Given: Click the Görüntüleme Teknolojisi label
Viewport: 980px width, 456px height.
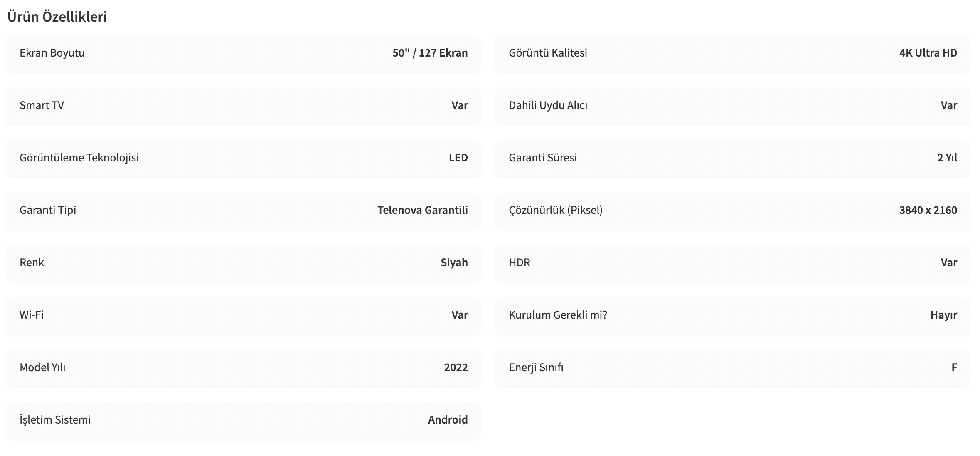Looking at the screenshot, I should pyautogui.click(x=79, y=158).
